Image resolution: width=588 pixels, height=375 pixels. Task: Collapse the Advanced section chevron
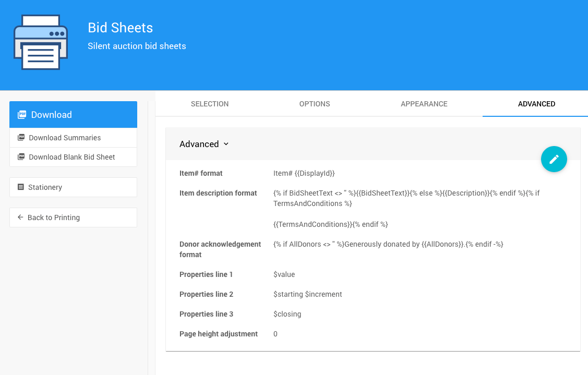tap(226, 144)
